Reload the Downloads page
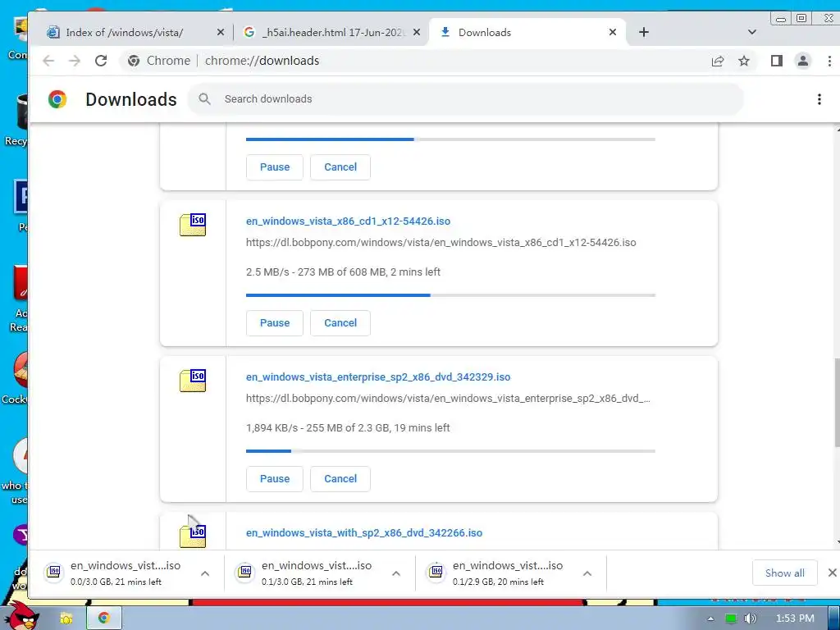 [101, 61]
